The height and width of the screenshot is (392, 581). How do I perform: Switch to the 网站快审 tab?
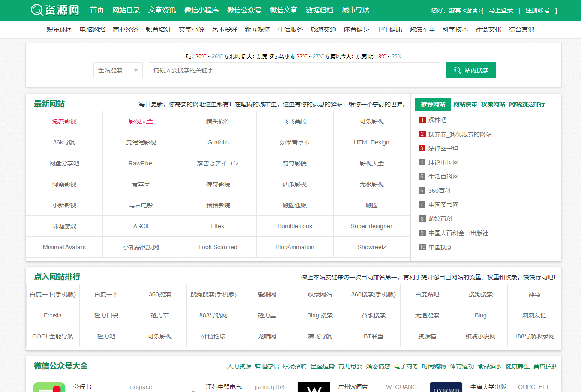pos(465,104)
